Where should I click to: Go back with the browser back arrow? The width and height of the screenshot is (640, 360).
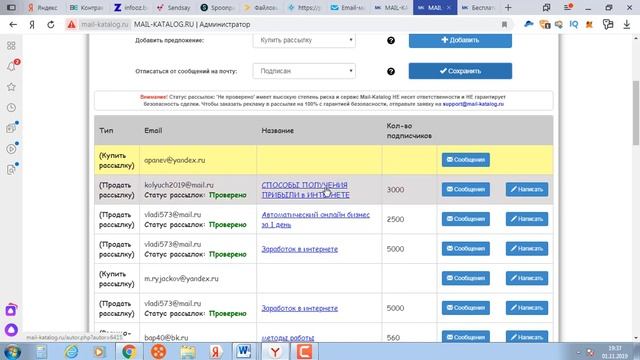point(13,24)
